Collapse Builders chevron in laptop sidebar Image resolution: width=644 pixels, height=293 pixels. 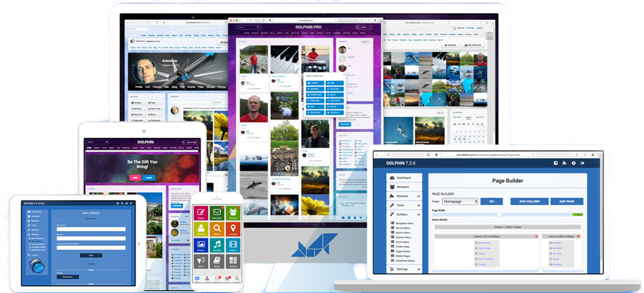tap(419, 215)
